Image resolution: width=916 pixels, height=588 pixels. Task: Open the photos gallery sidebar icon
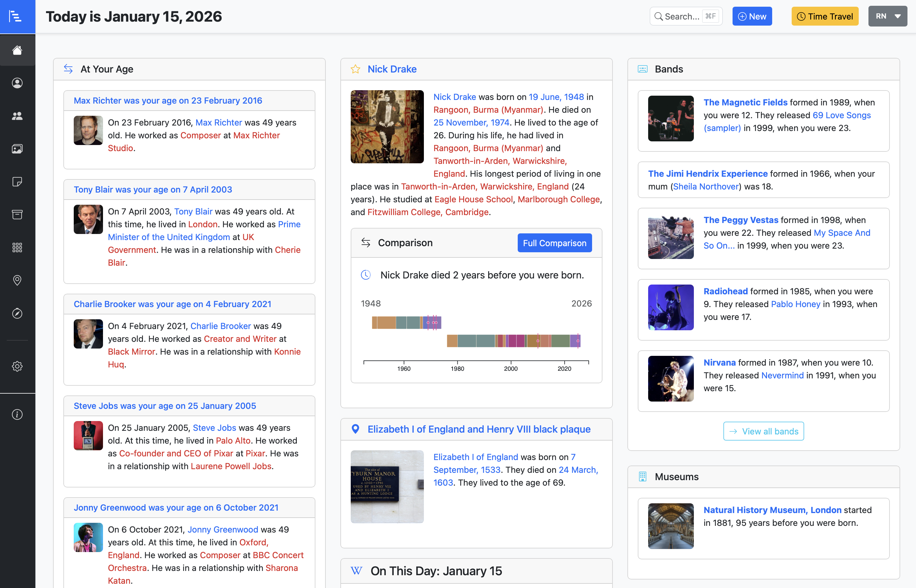click(17, 149)
